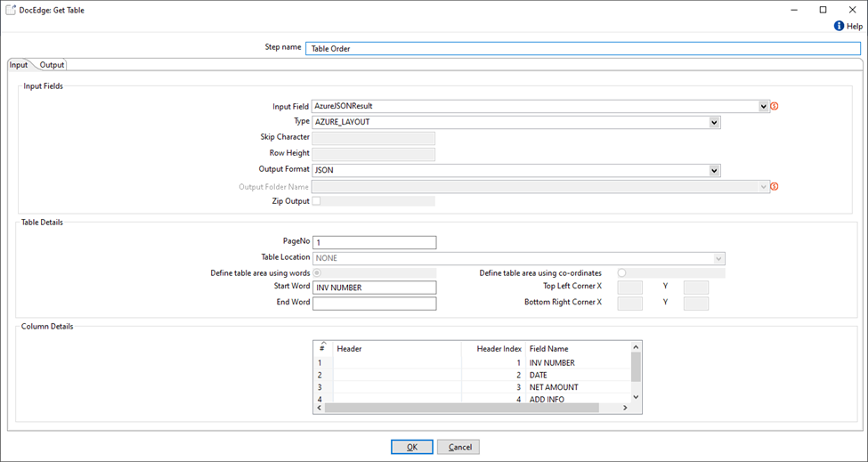Enable the Zip Output checkbox
The width and height of the screenshot is (868, 462).
tap(316, 201)
